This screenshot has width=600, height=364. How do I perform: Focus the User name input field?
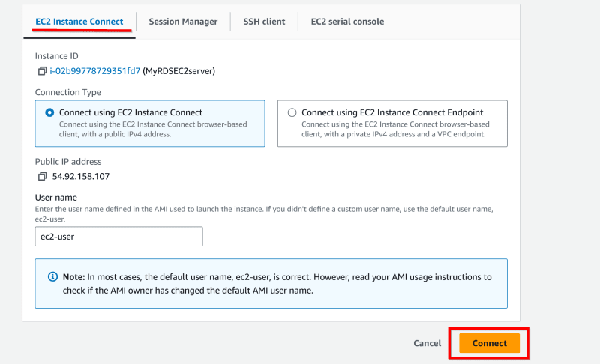coord(119,237)
